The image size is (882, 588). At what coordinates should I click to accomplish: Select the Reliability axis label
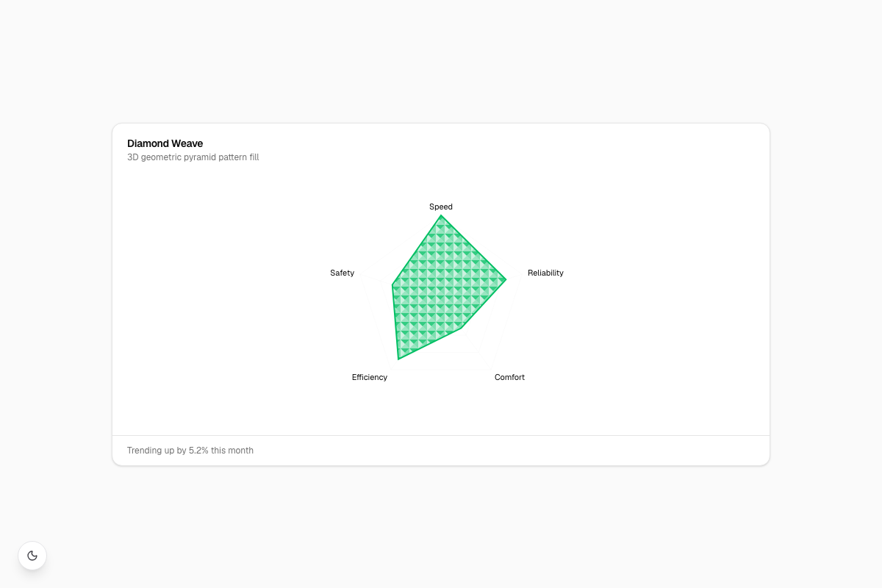pos(545,273)
